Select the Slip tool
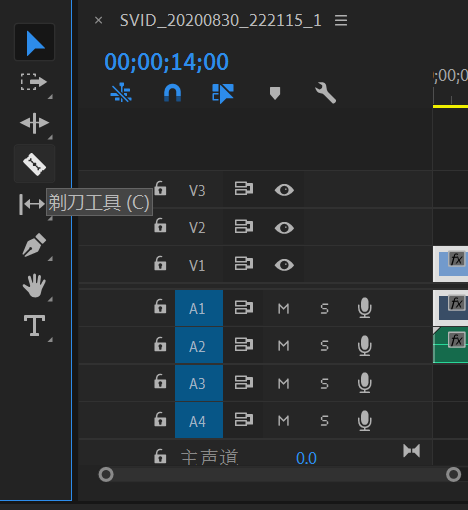This screenshot has width=468, height=510. (32, 204)
